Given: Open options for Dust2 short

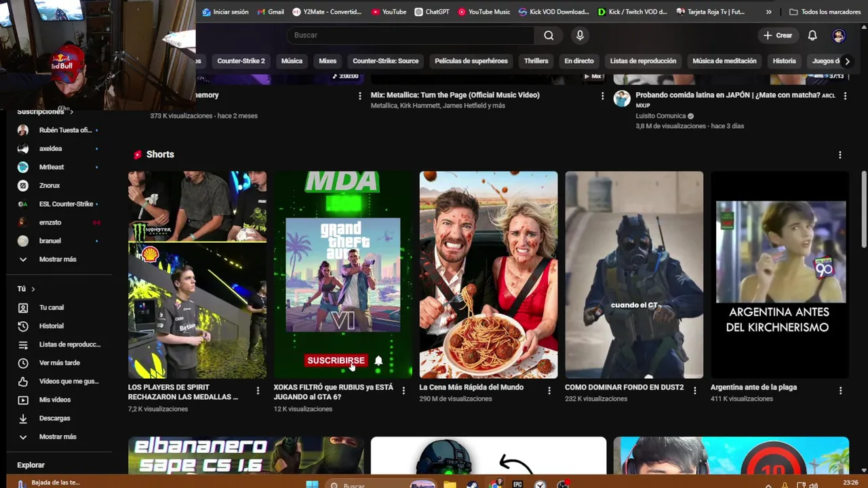Looking at the screenshot, I should 694,390.
